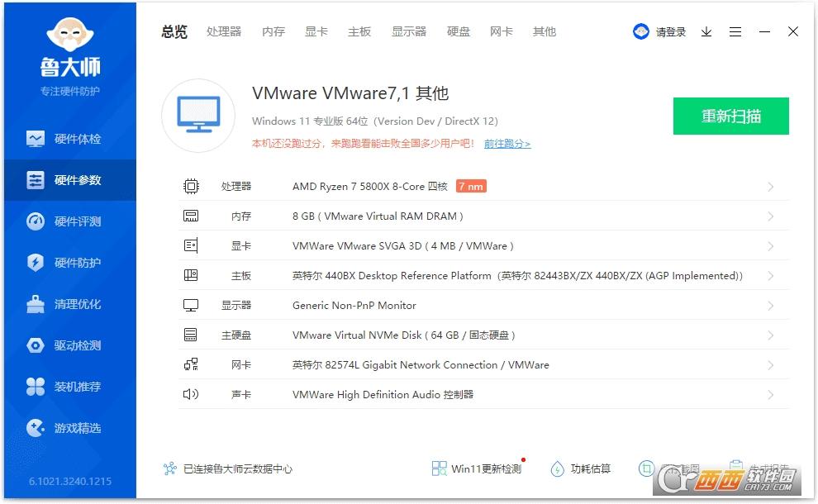This screenshot has width=818, height=504.
Task: Switch to the 其他 tab
Action: click(545, 32)
